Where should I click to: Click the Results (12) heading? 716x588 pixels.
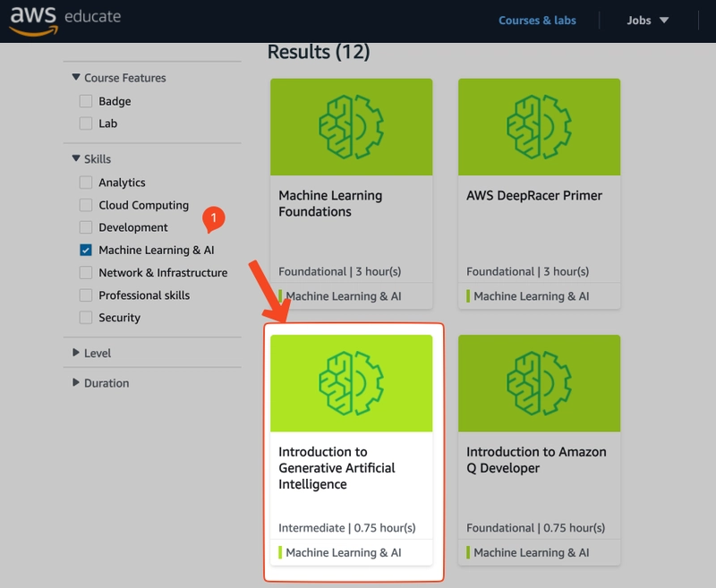(x=319, y=52)
